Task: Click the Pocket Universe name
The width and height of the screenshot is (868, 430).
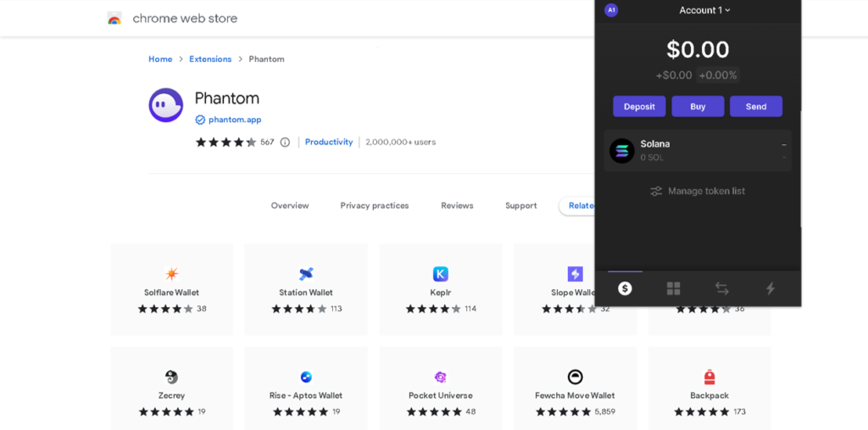Action: pyautogui.click(x=441, y=395)
